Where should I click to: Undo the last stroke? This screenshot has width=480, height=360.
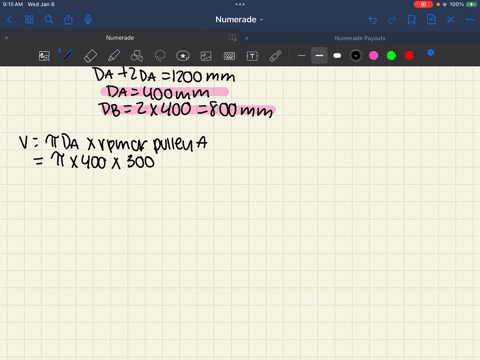tap(373, 20)
